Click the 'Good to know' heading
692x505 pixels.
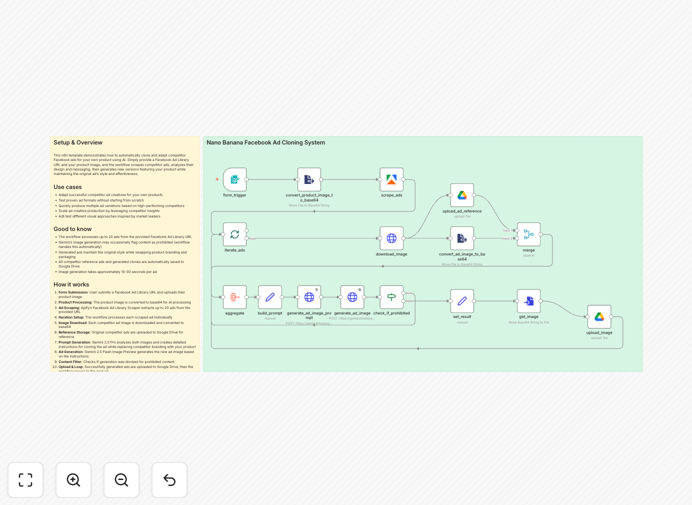tap(73, 229)
